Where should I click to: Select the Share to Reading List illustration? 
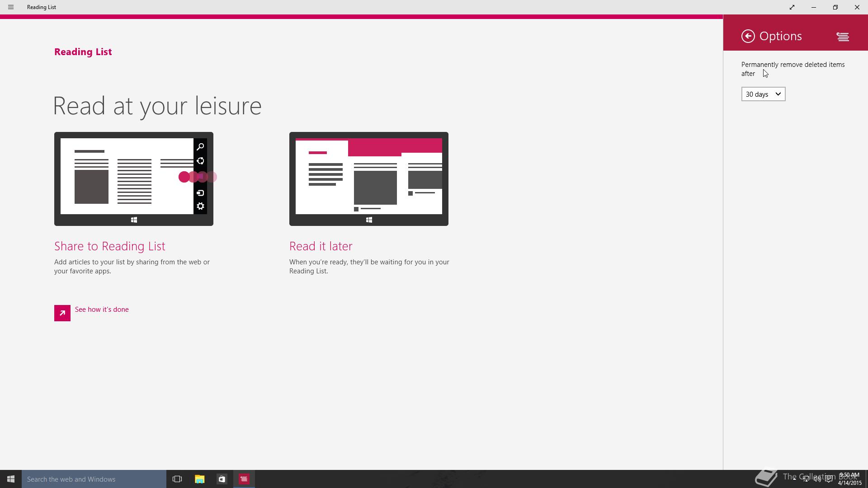[134, 179]
